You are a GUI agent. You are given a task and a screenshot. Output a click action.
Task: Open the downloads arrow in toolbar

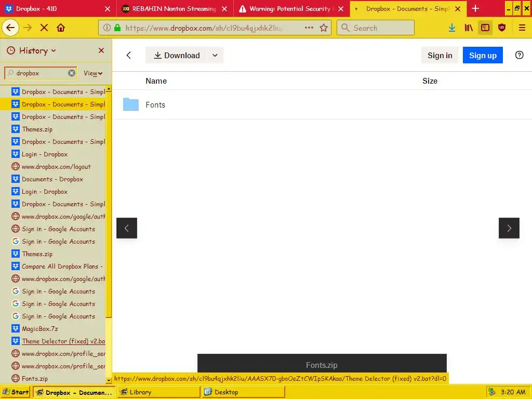coord(452,28)
